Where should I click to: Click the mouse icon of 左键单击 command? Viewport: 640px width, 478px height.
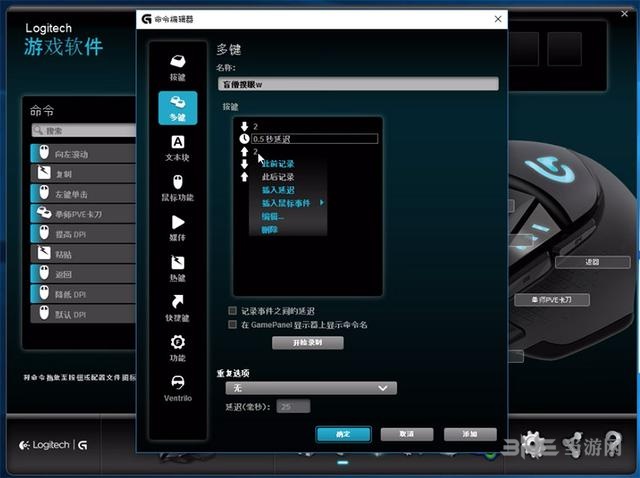(44, 193)
